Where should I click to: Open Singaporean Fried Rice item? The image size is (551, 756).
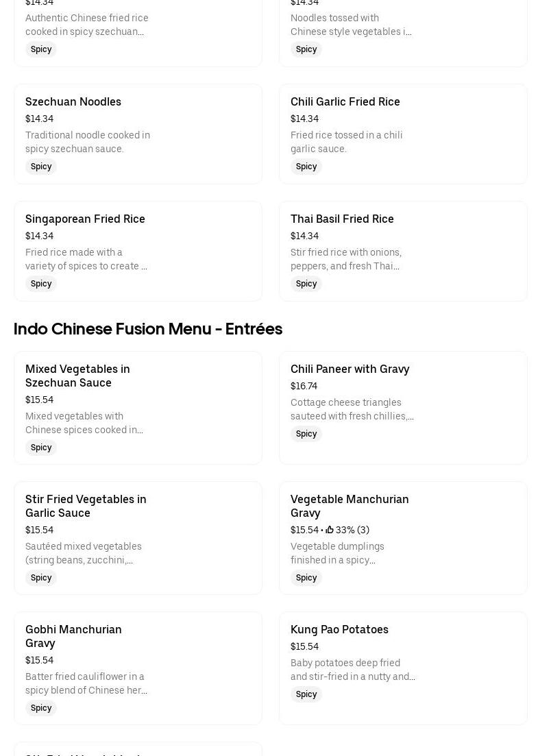[x=85, y=219]
